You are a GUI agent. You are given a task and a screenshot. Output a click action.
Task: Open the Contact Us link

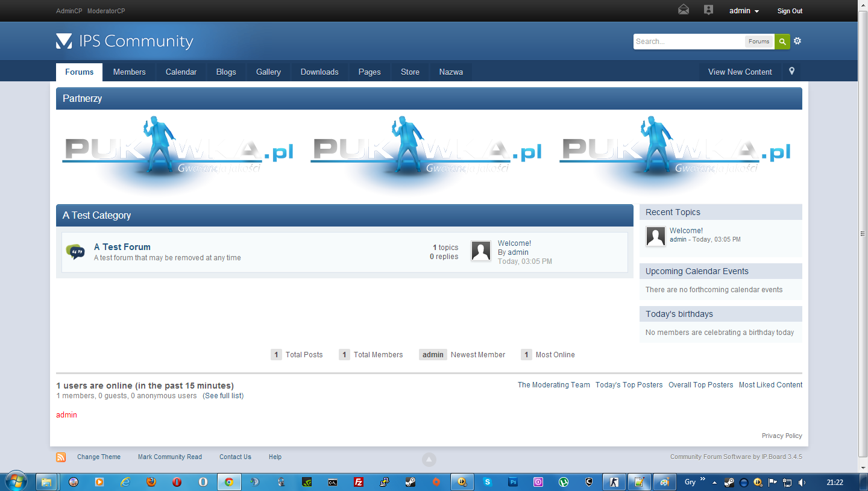[x=235, y=457]
